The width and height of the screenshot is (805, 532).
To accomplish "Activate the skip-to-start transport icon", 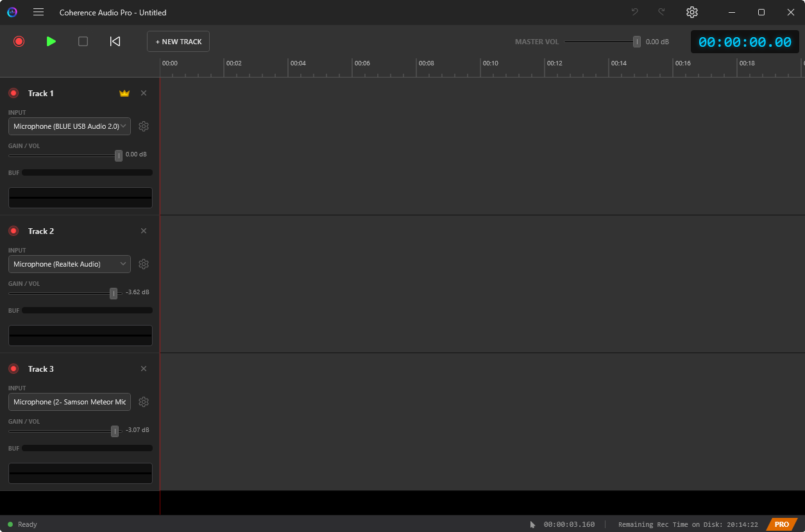I will (x=115, y=41).
